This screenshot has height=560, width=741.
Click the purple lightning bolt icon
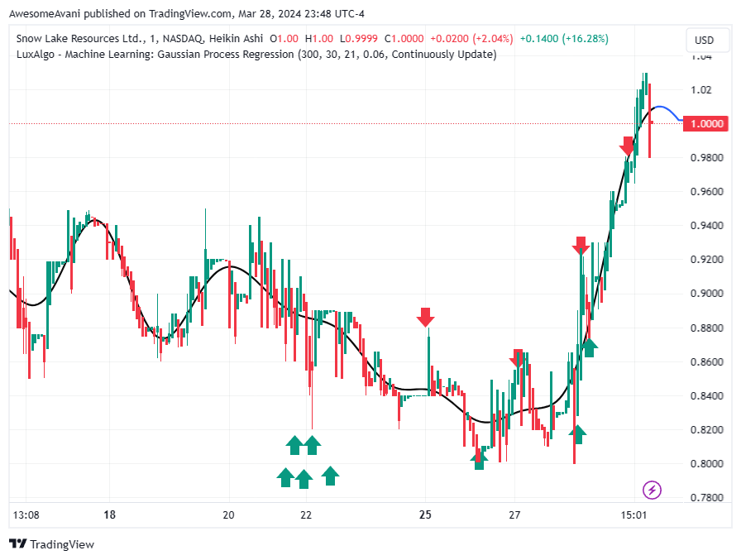(x=652, y=490)
